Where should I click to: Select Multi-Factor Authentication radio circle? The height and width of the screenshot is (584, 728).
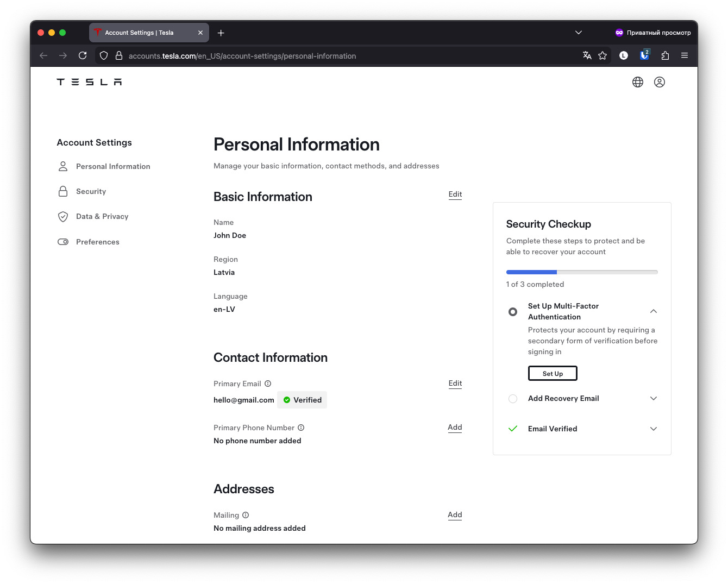click(513, 312)
